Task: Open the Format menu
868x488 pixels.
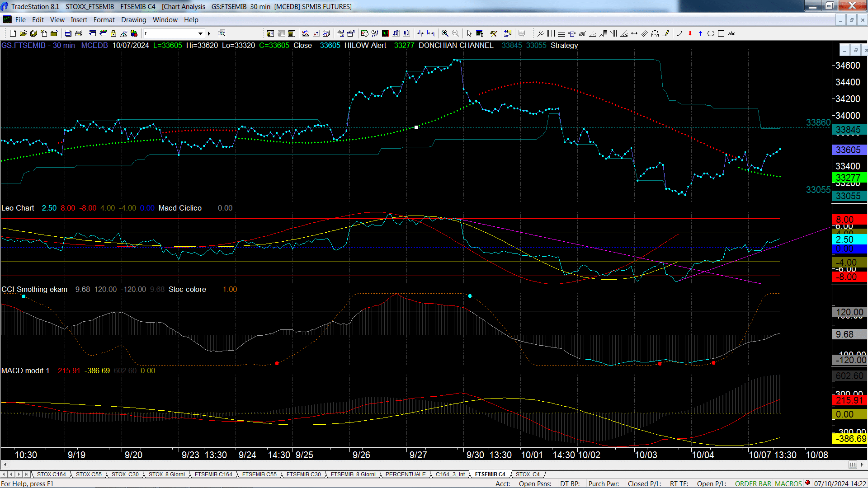Action: click(x=104, y=20)
